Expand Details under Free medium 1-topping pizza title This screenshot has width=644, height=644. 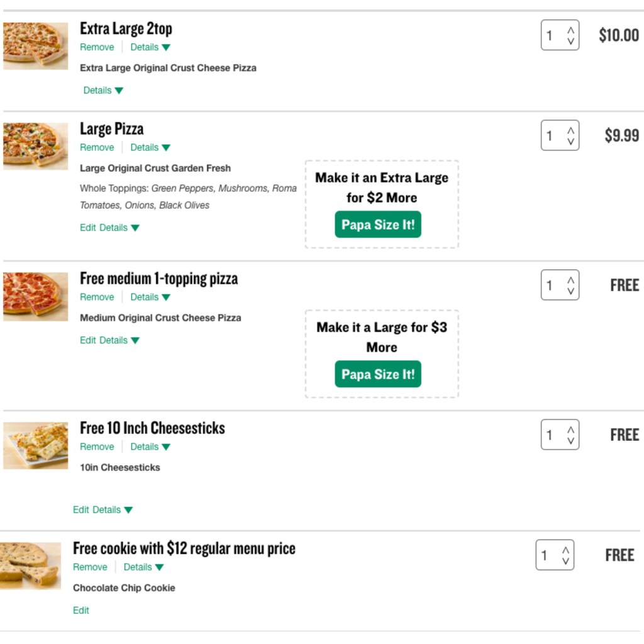tap(150, 297)
